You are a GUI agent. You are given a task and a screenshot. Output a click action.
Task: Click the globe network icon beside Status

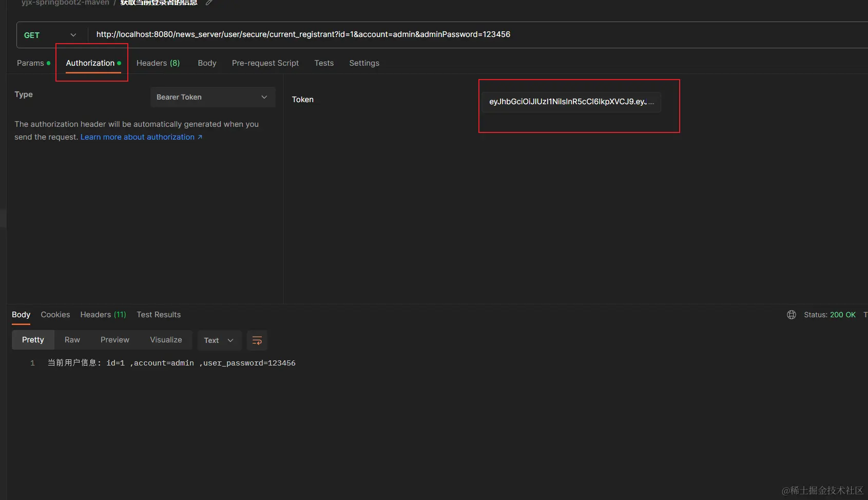[x=792, y=315]
